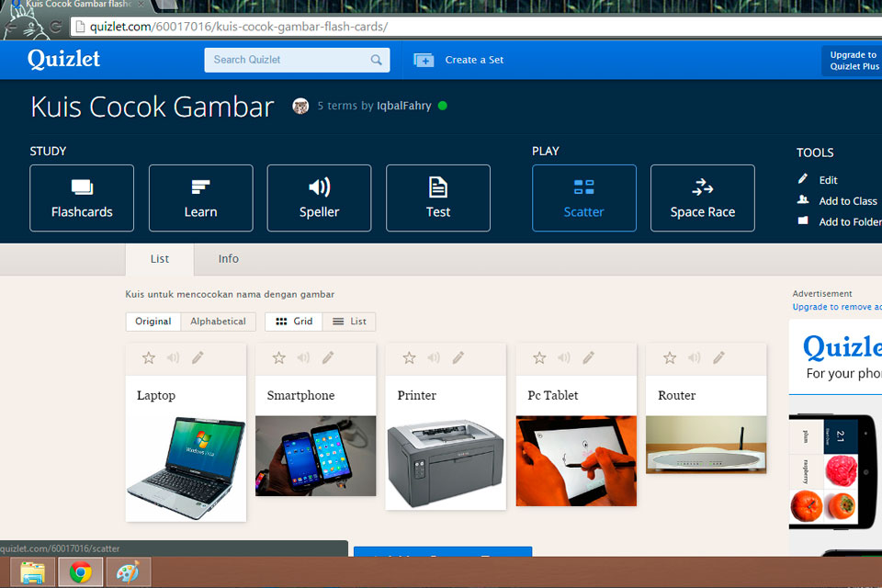Select Original sort order
This screenshot has height=588, width=882.
point(153,322)
